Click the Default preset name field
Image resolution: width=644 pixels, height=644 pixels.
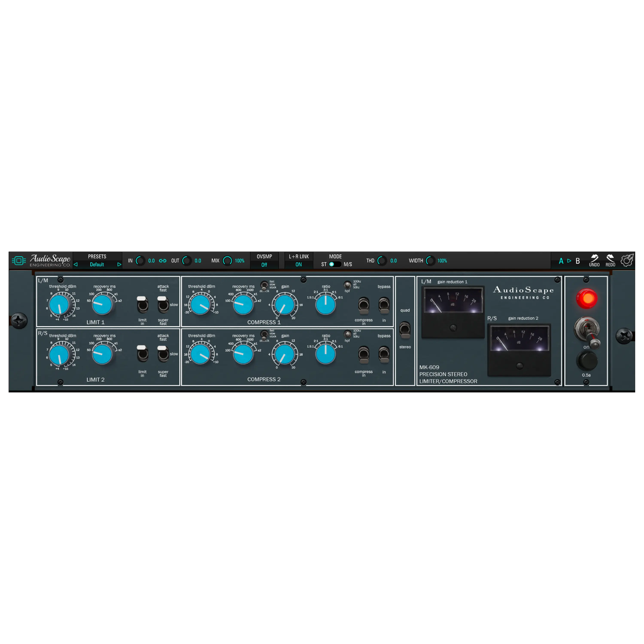pos(97,264)
